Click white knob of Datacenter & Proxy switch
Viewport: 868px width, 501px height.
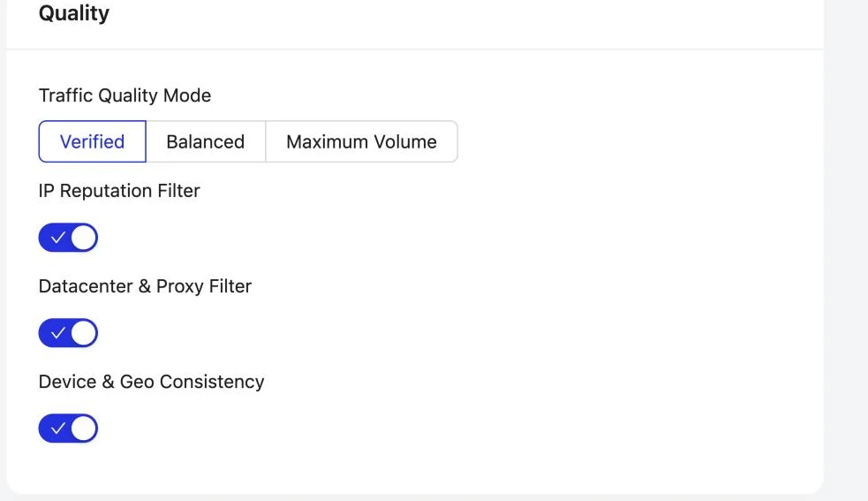click(x=84, y=333)
